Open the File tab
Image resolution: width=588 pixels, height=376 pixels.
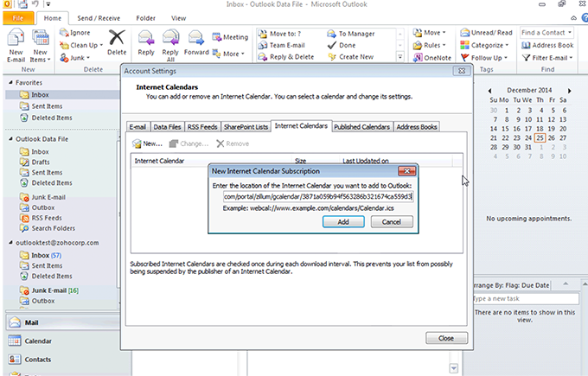pos(18,18)
